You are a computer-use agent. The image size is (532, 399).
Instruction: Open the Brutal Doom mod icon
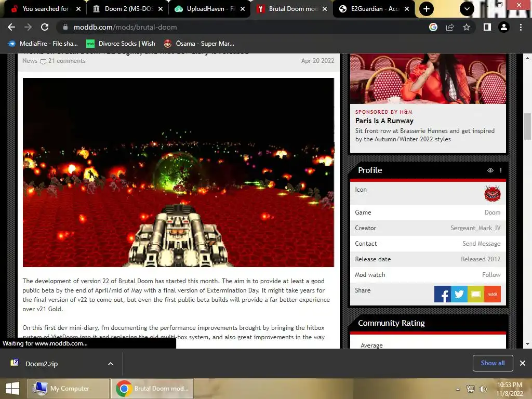(x=493, y=193)
